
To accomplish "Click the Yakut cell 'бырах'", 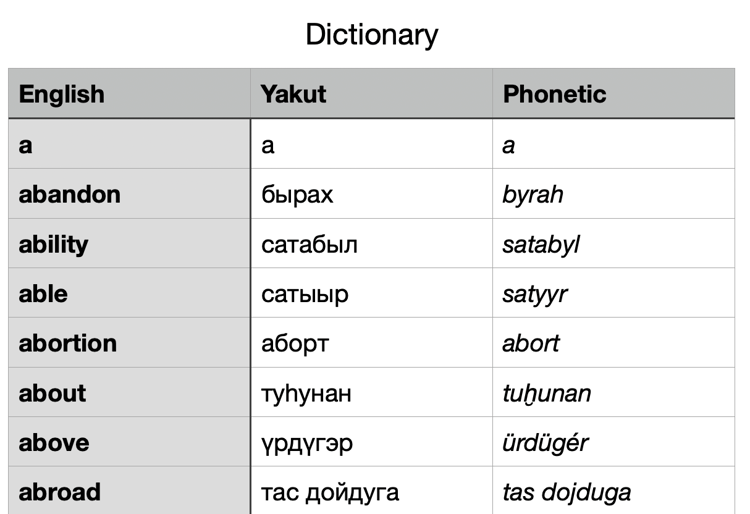I will coord(297,194).
